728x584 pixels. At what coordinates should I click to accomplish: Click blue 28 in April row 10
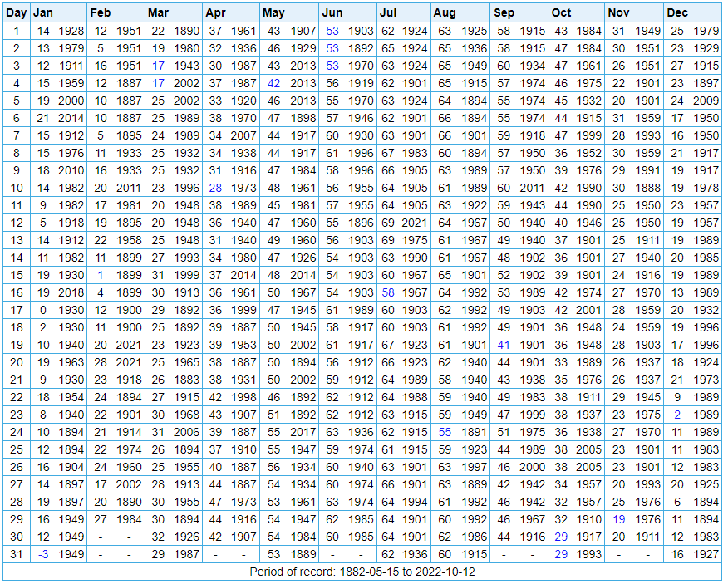pyautogui.click(x=215, y=188)
